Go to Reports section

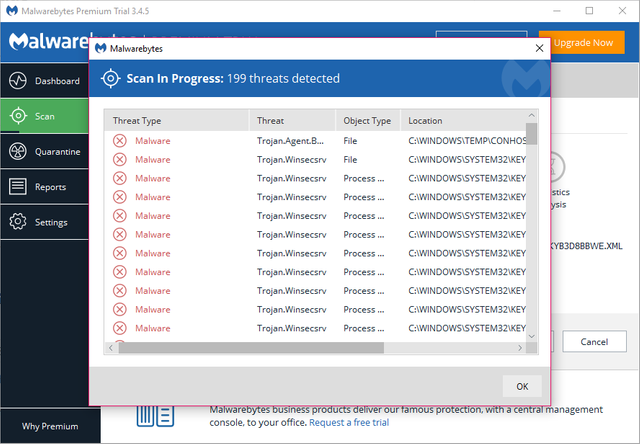[44, 187]
